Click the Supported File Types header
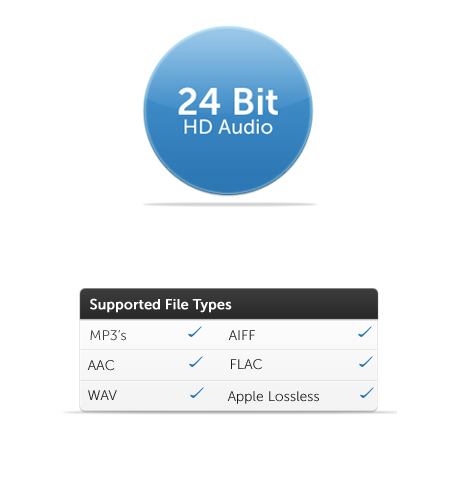The height and width of the screenshot is (500, 450). coord(229,304)
